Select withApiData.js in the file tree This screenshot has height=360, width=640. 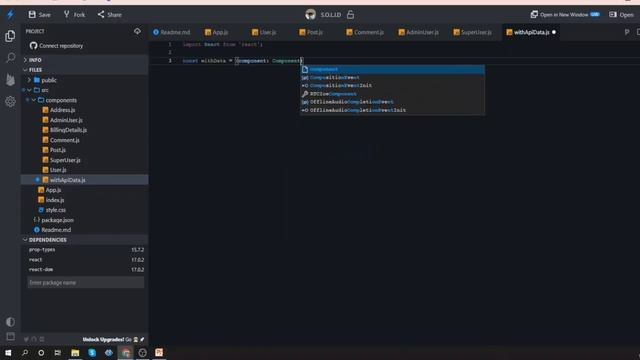pos(84,180)
